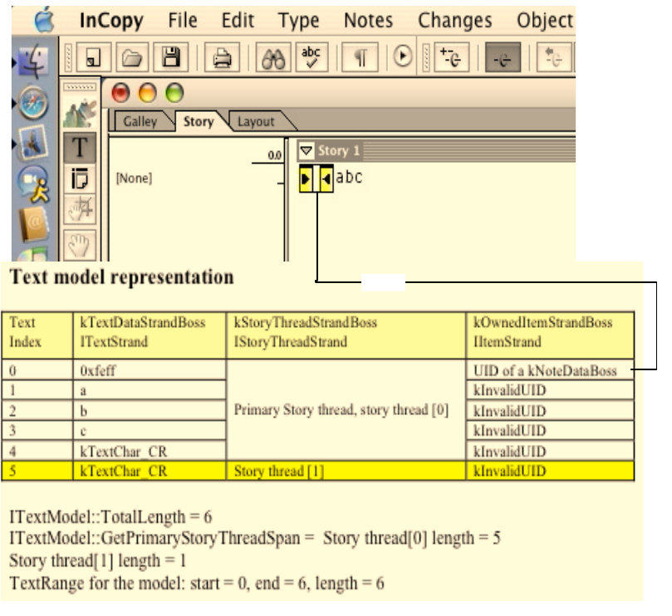
Task: Click the Primary Story thread cell
Action: pos(346,409)
